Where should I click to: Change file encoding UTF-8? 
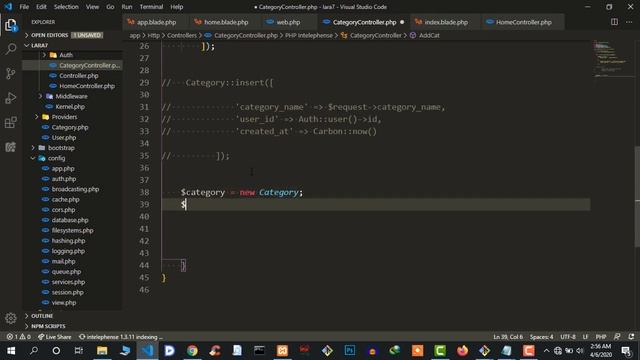tap(568, 337)
